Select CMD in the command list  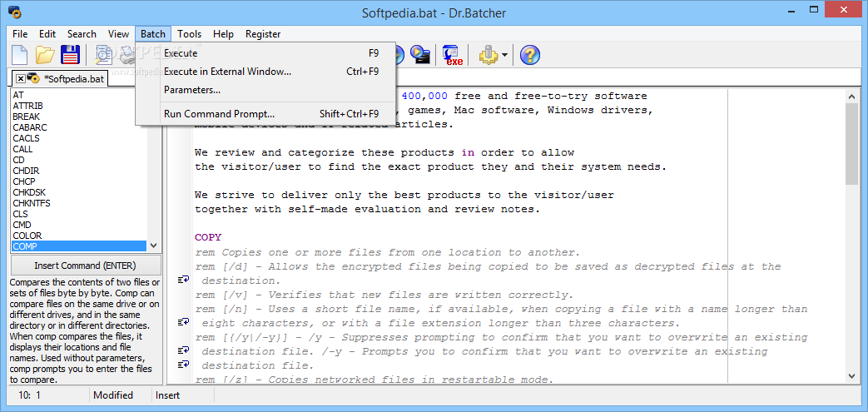[79, 224]
